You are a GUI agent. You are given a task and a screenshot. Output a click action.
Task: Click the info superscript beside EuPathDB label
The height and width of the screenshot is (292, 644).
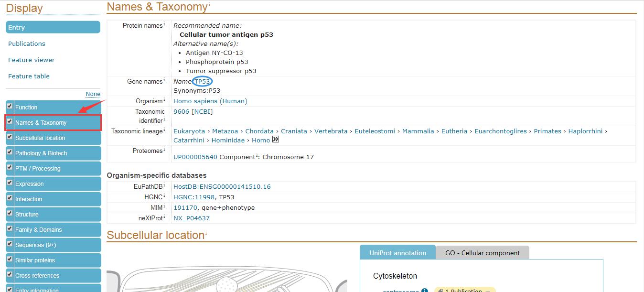click(164, 185)
